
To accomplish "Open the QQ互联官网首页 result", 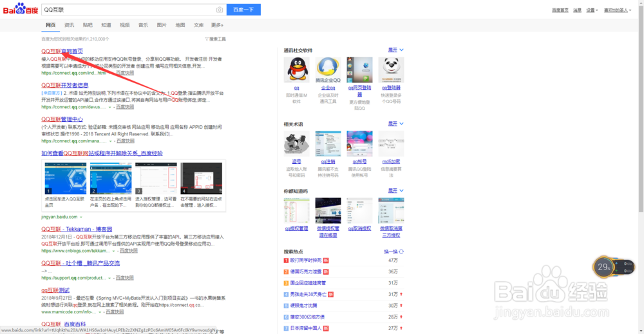I will [x=62, y=52].
